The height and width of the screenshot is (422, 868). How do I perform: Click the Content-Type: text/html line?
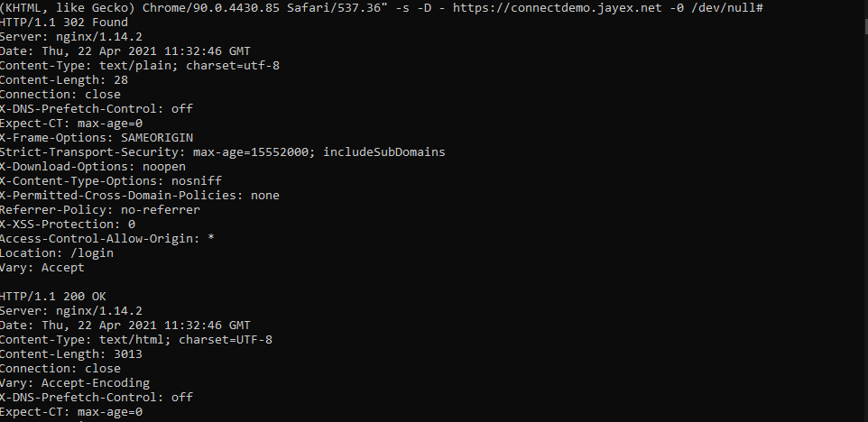coord(136,340)
